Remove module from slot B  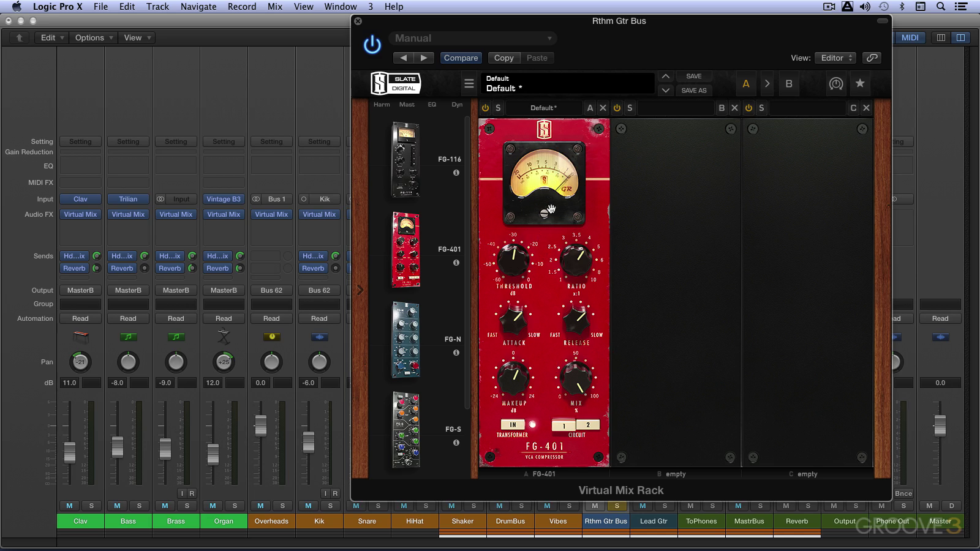[x=734, y=108]
